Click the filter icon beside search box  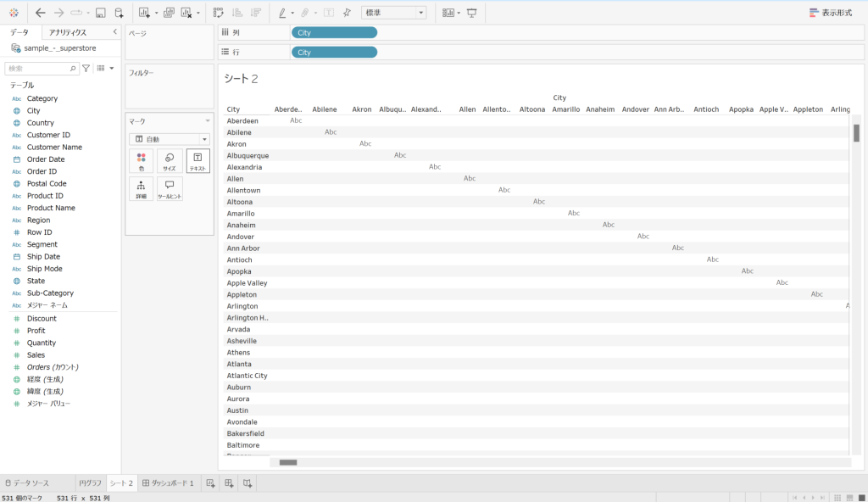pyautogui.click(x=86, y=68)
